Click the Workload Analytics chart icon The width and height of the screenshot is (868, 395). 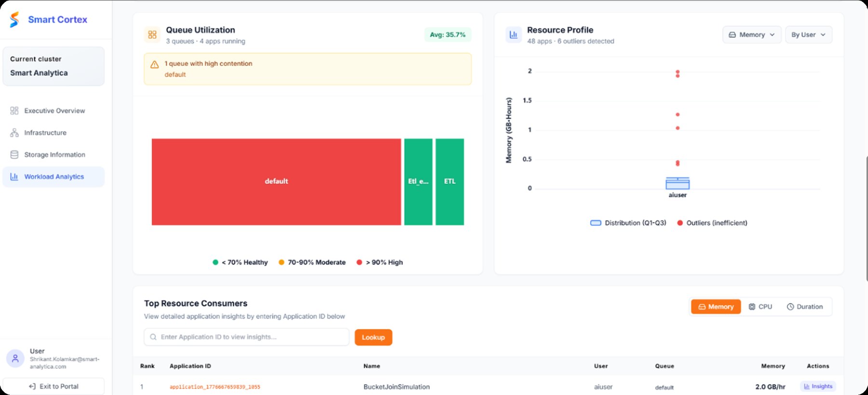14,177
